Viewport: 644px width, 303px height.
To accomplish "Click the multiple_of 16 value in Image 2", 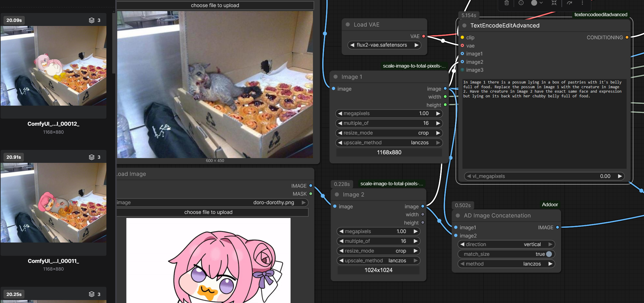I will (403, 241).
